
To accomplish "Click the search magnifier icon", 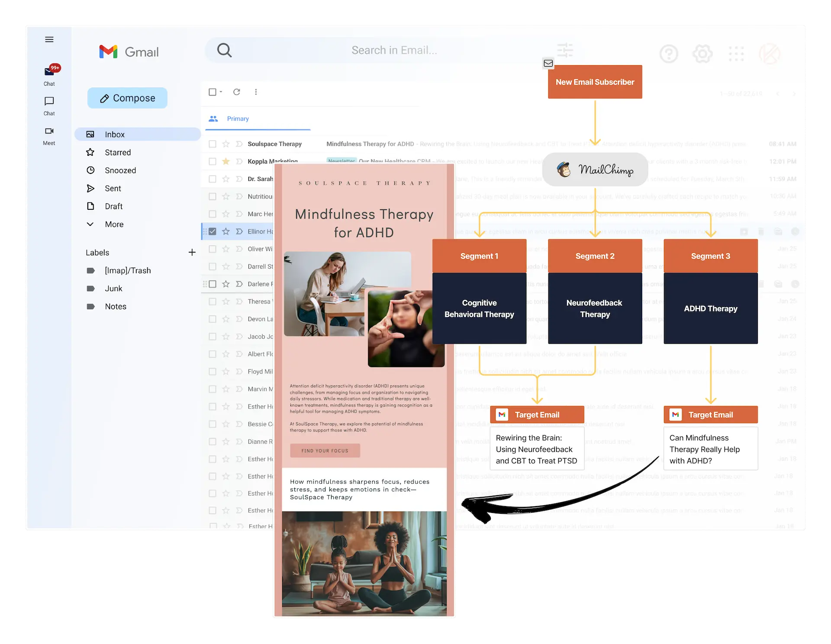I will [224, 50].
